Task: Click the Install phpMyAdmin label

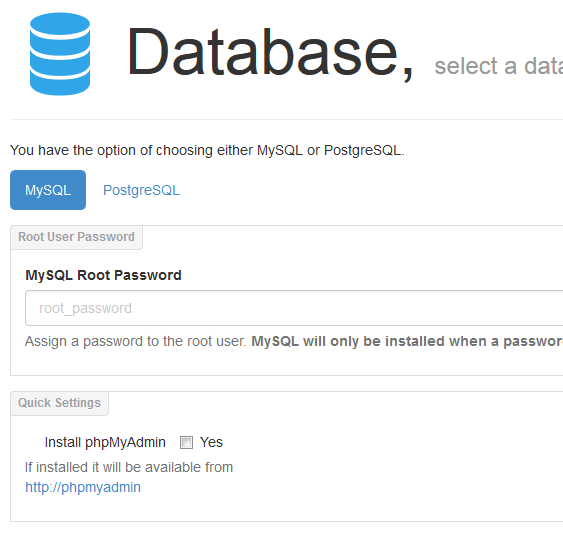Action: click(x=105, y=442)
